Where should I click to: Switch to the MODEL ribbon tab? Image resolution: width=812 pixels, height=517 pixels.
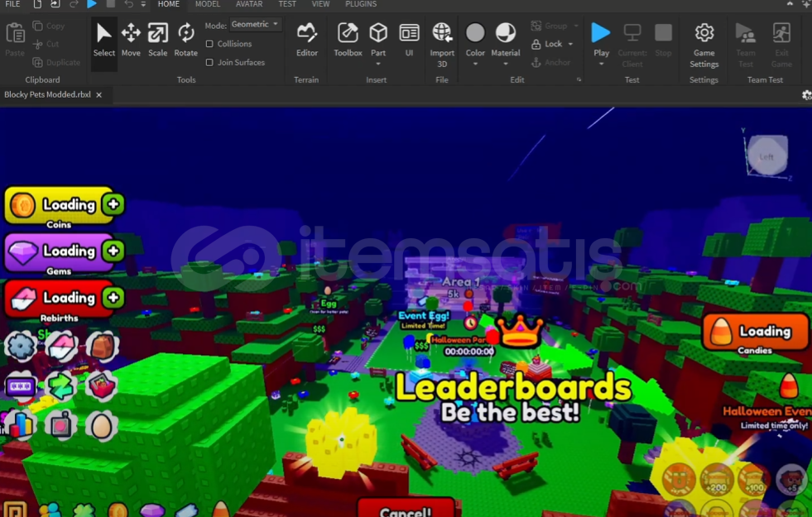pyautogui.click(x=208, y=4)
